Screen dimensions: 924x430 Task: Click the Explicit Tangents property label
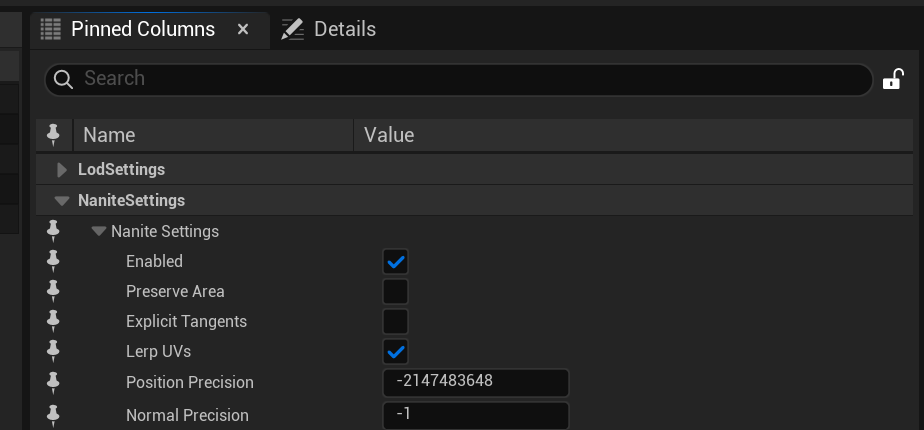tap(186, 322)
